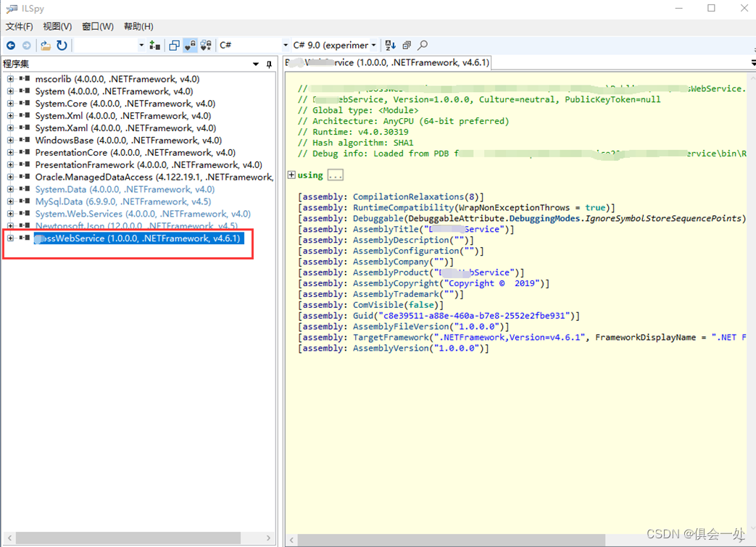
Task: Open the 文件(F) menu
Action: (x=20, y=27)
